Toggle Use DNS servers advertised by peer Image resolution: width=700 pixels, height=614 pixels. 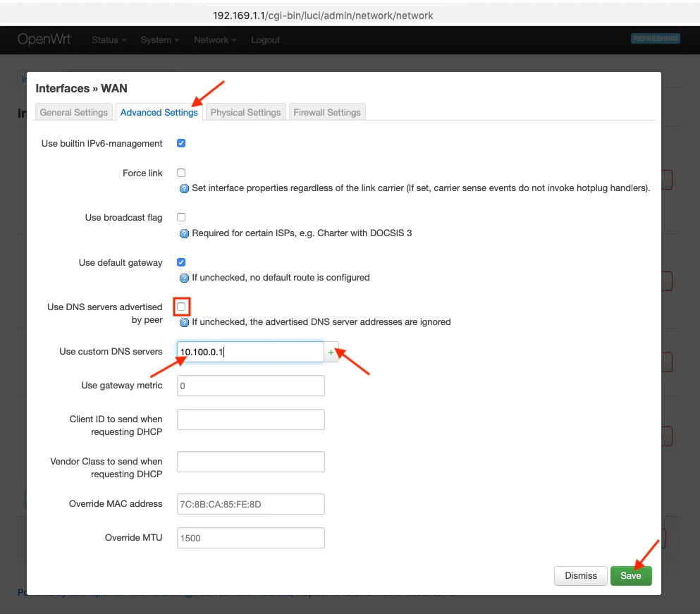tap(182, 307)
